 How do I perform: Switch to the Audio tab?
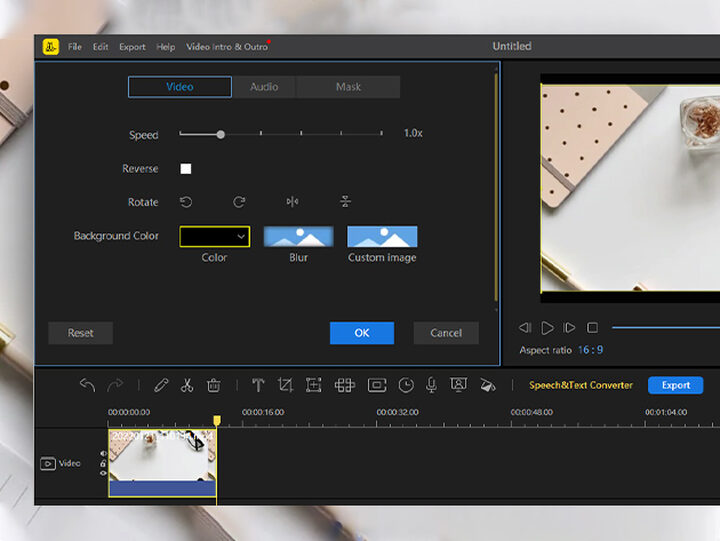pos(264,87)
